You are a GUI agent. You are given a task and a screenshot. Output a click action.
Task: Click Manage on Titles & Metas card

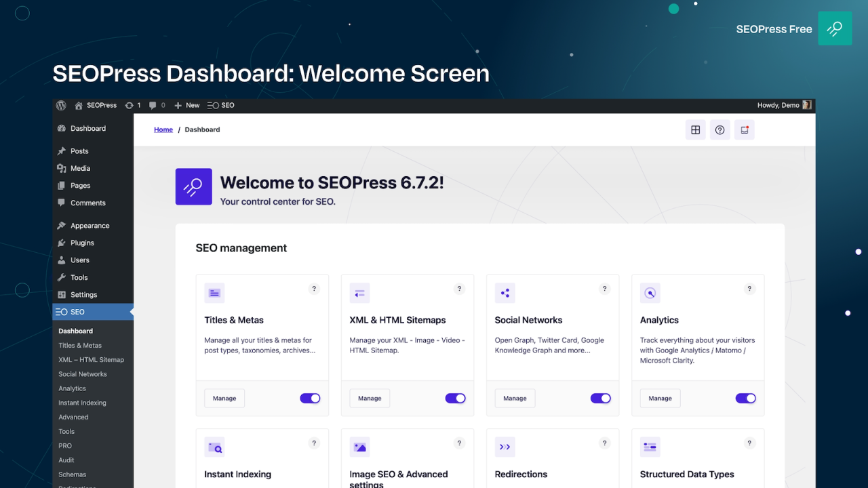tap(224, 399)
